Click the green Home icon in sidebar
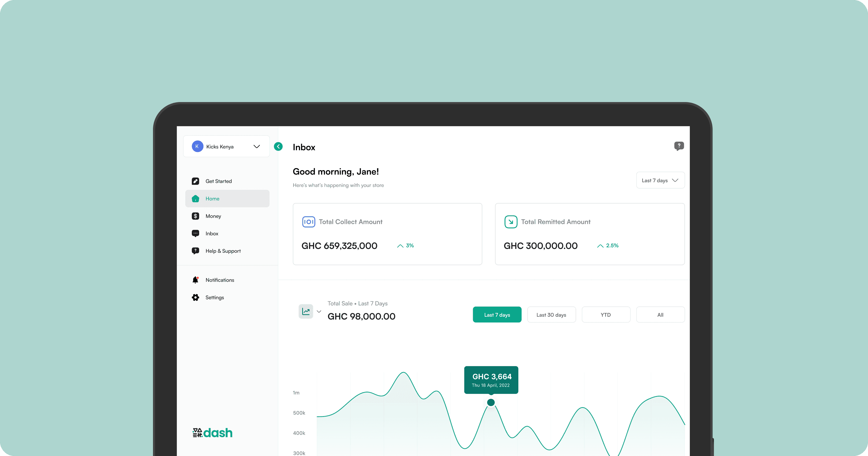Viewport: 868px width, 456px height. [195, 199]
